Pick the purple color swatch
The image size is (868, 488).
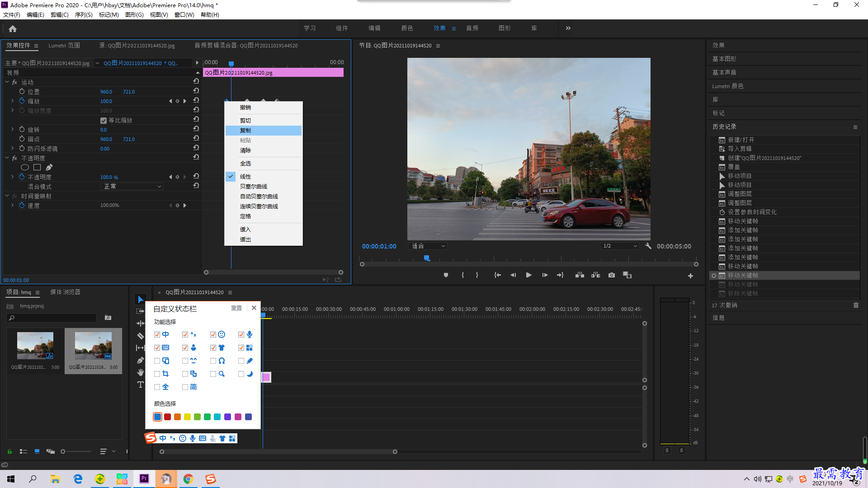227,417
